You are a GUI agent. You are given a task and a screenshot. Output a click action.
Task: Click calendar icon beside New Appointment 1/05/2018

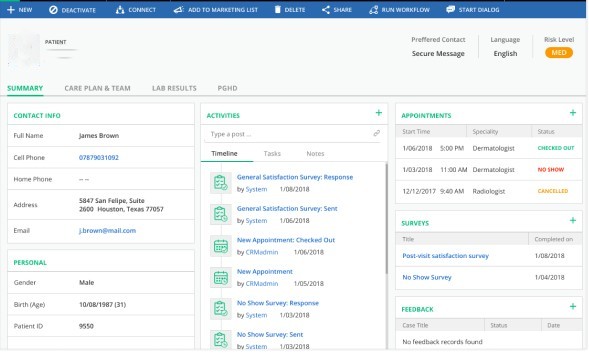[x=220, y=278]
